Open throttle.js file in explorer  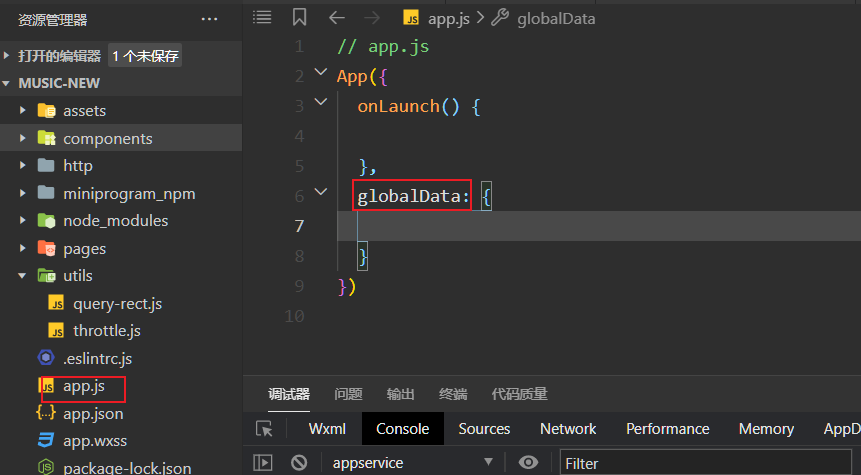(x=106, y=330)
